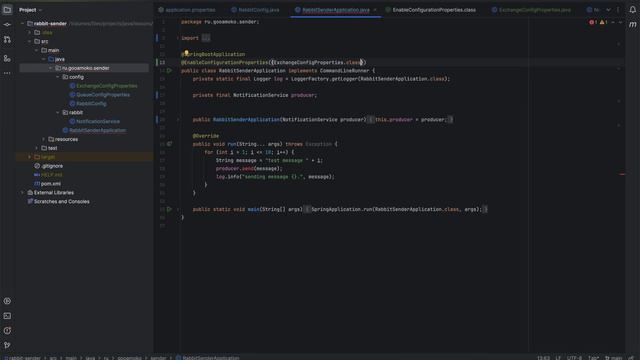Open the Project tool window icon
This screenshot has width=640, height=360.
pyautogui.click(x=7, y=10)
